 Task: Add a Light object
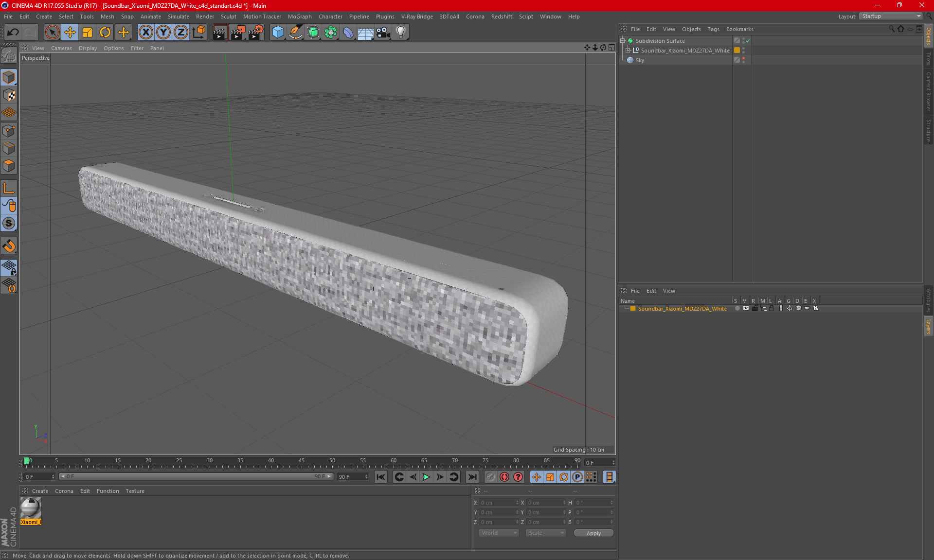tap(401, 32)
